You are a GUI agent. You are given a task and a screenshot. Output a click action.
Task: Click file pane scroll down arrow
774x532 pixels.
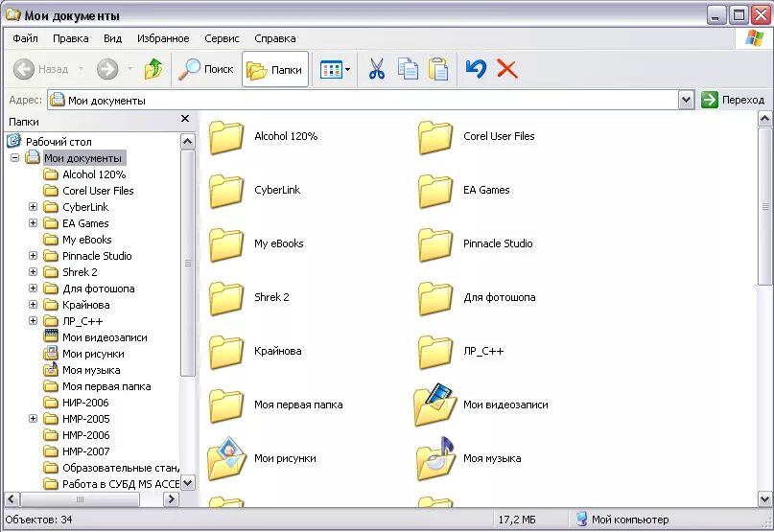pyautogui.click(x=764, y=499)
